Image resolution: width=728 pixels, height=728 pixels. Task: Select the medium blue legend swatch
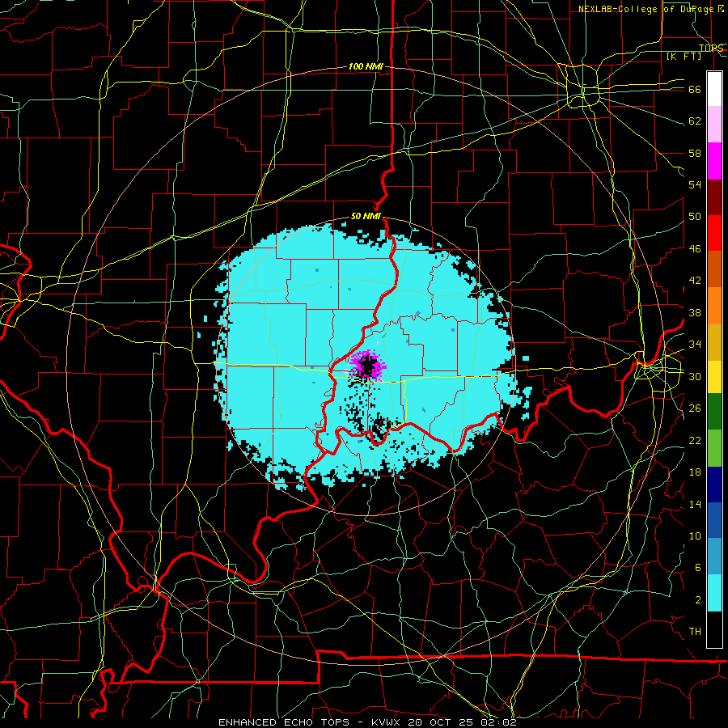714,520
